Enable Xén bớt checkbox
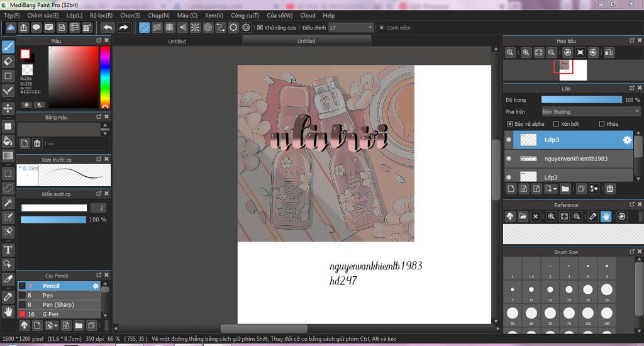This screenshot has width=644, height=346. point(556,124)
